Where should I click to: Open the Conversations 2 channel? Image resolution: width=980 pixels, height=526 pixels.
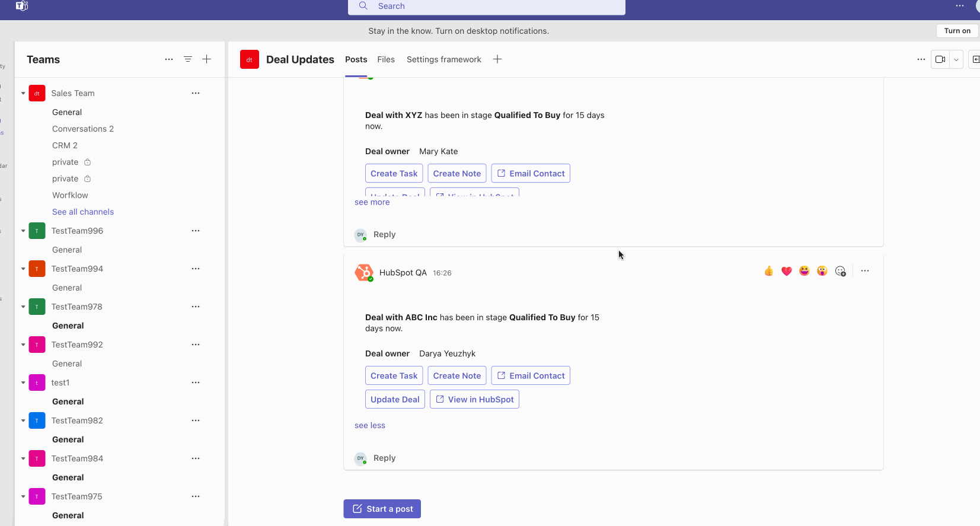83,129
